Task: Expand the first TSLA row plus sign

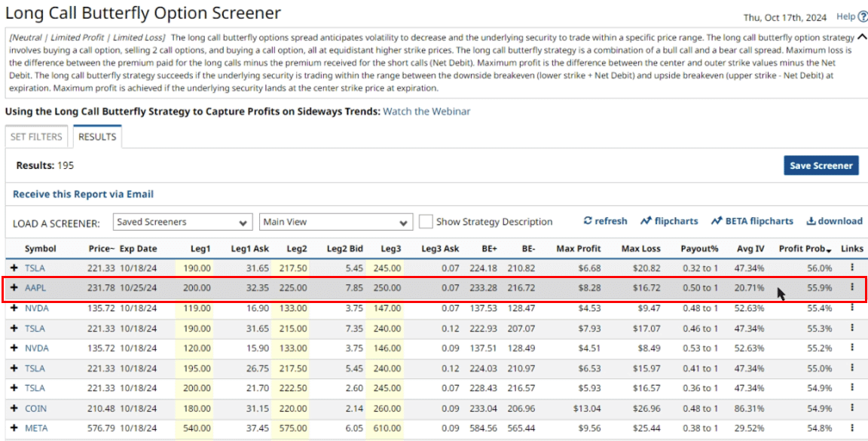Action: point(14,268)
